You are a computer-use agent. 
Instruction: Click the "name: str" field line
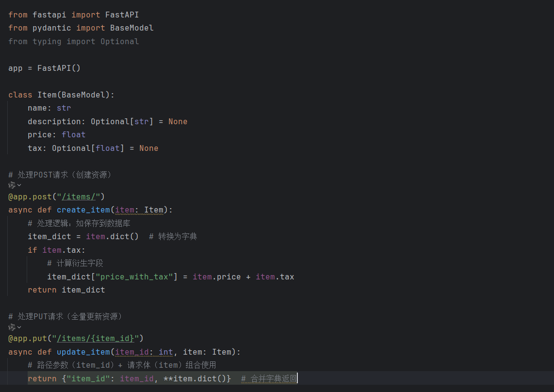pyautogui.click(x=49, y=108)
